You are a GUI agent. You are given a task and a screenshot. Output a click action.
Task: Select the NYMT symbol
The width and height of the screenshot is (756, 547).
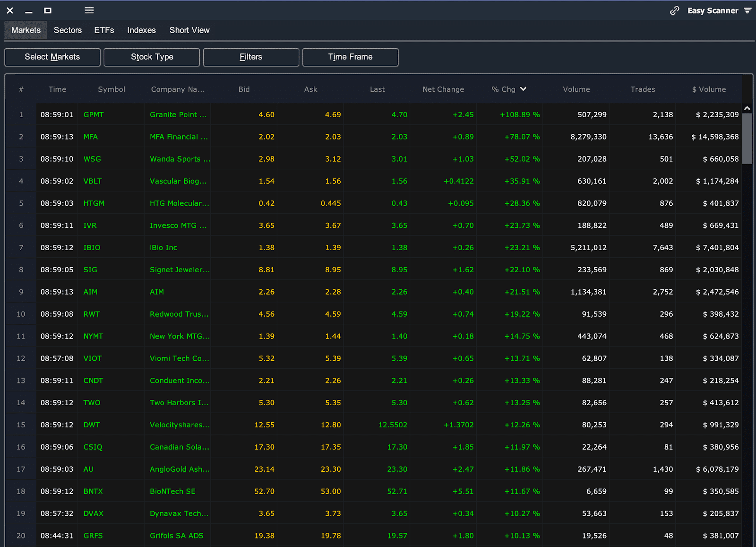(93, 337)
